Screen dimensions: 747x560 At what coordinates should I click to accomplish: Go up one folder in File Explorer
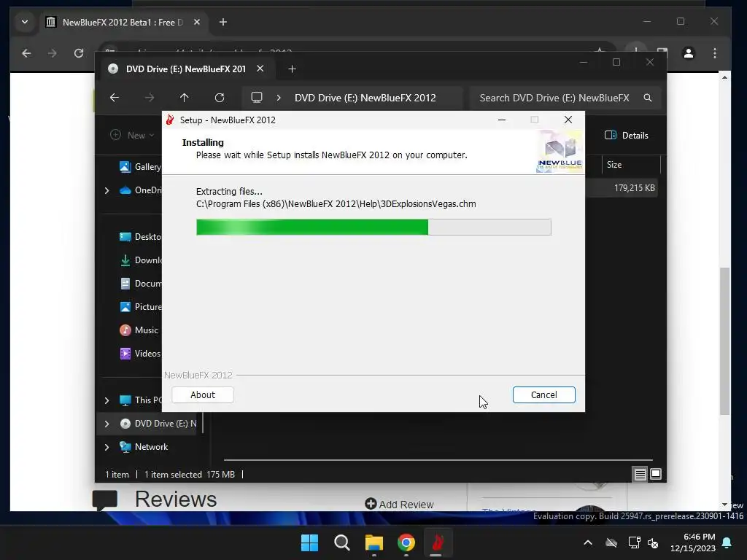185,98
